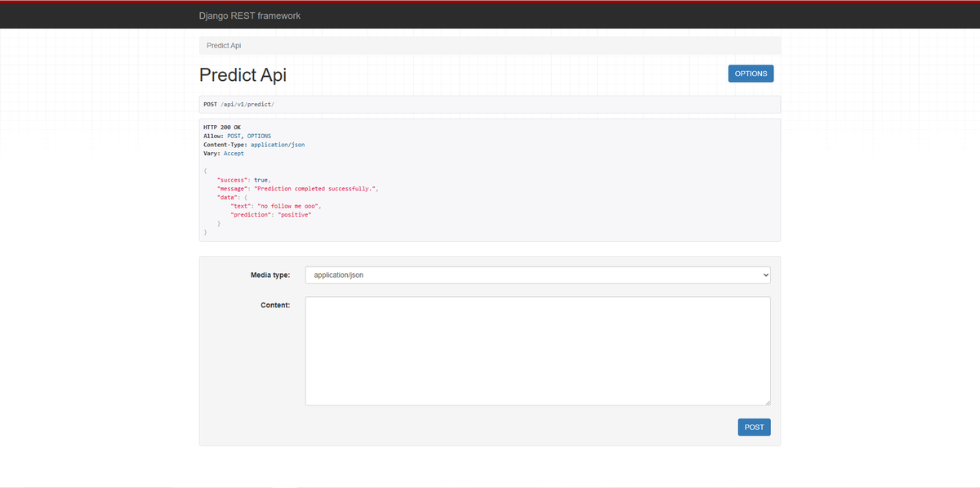
Task: Select "Prediction completed successfully." message text
Action: tap(316, 188)
